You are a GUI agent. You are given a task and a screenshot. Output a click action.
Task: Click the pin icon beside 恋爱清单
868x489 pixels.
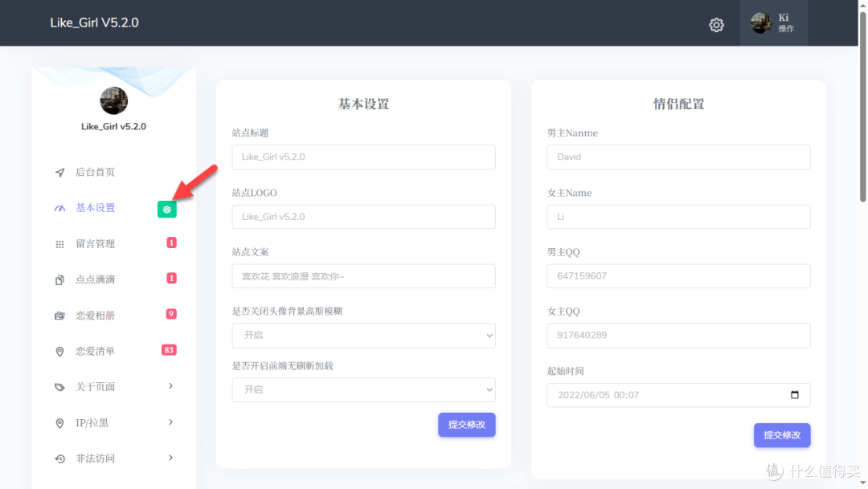(59, 352)
